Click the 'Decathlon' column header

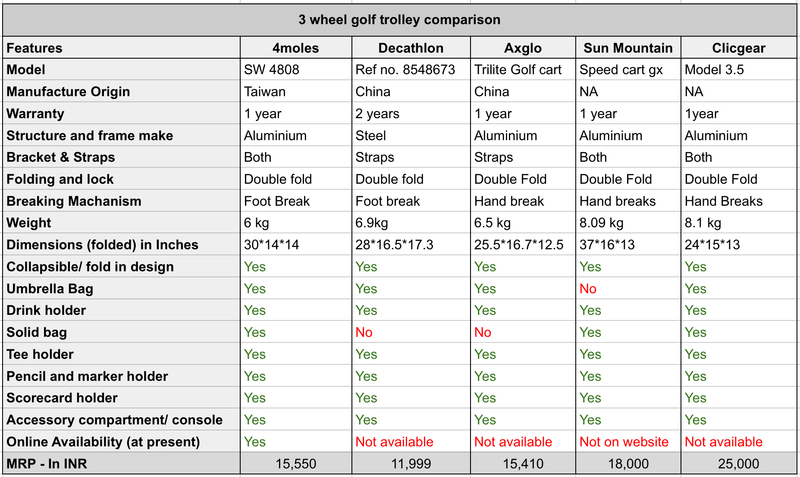410,47
